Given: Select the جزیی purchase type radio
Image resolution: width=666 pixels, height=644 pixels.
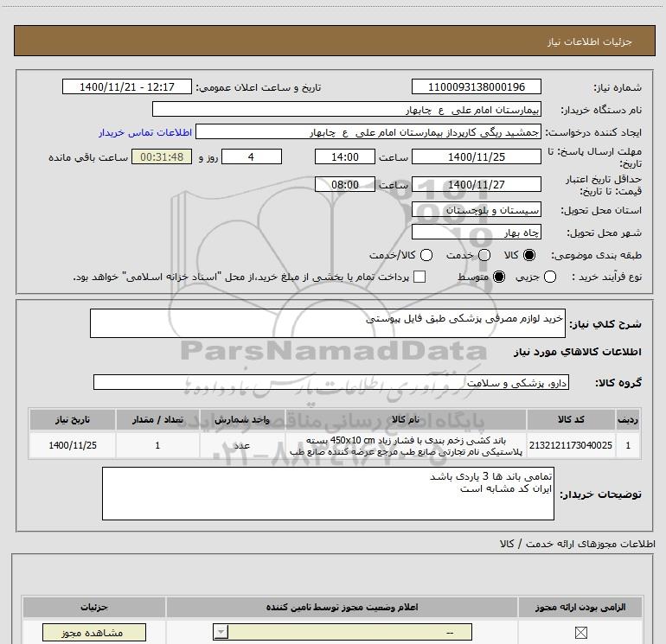Looking at the screenshot, I should click(550, 277).
